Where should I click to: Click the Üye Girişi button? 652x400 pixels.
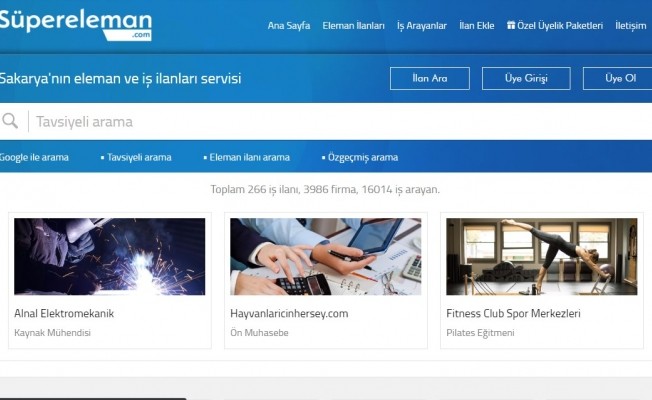click(526, 78)
